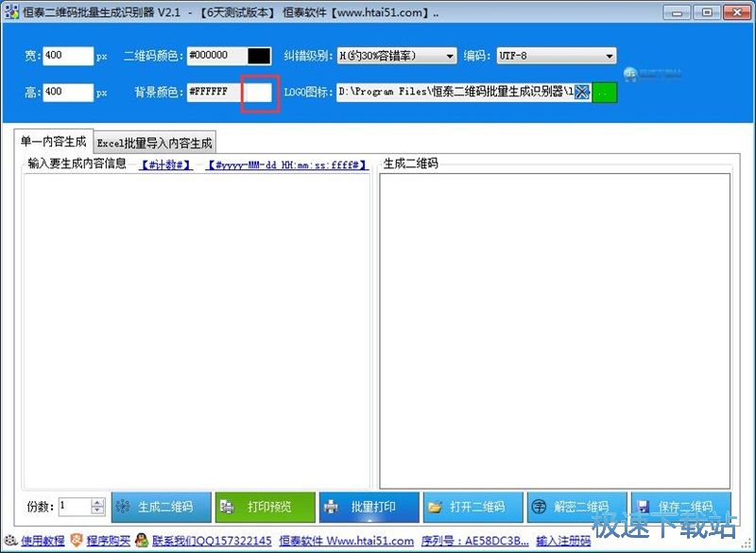Image resolution: width=756 pixels, height=553 pixels.
Task: Click the LOGO图标 file path field
Action: click(x=455, y=92)
